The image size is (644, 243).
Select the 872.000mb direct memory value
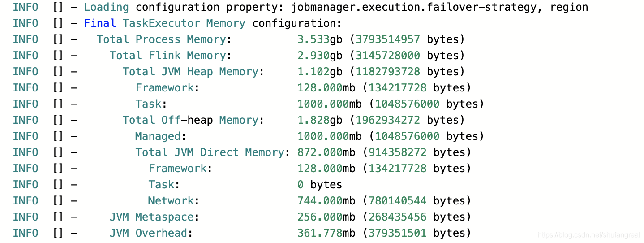click(326, 152)
